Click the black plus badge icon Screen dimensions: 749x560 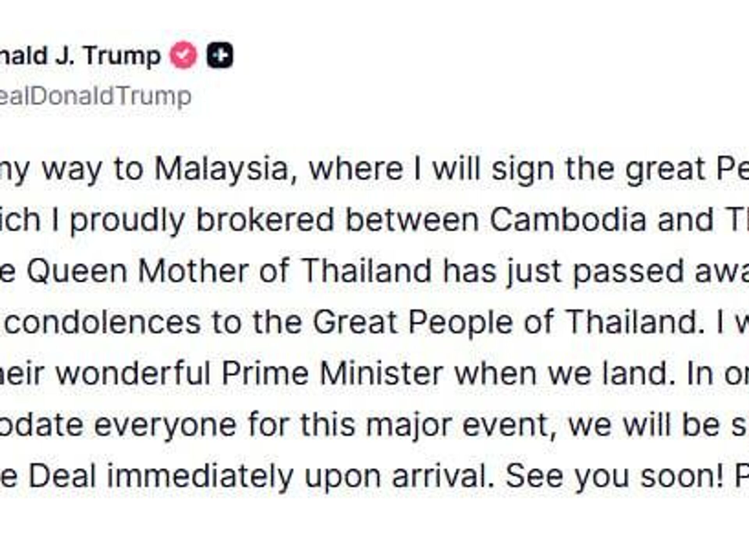(x=220, y=55)
